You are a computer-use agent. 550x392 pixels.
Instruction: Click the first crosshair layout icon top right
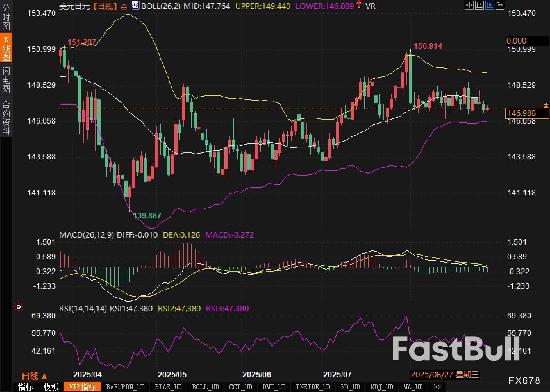click(469, 5)
